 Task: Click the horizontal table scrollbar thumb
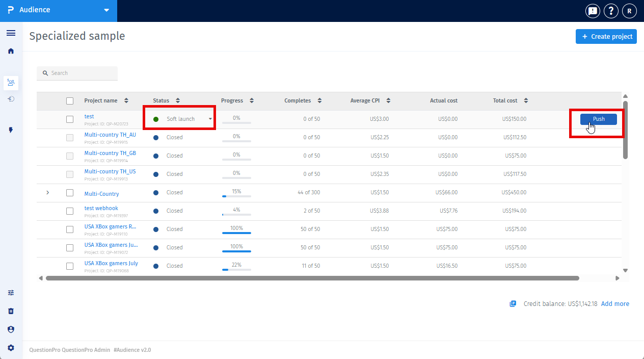coord(312,278)
